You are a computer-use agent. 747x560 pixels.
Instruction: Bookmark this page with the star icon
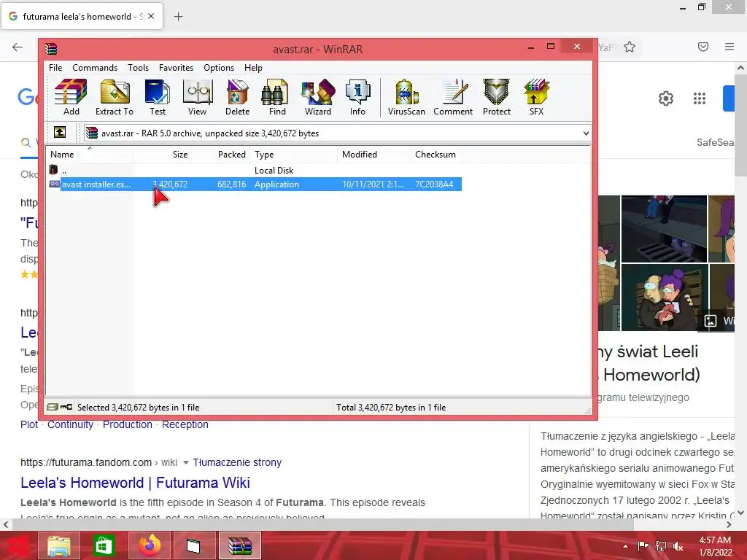tap(630, 47)
